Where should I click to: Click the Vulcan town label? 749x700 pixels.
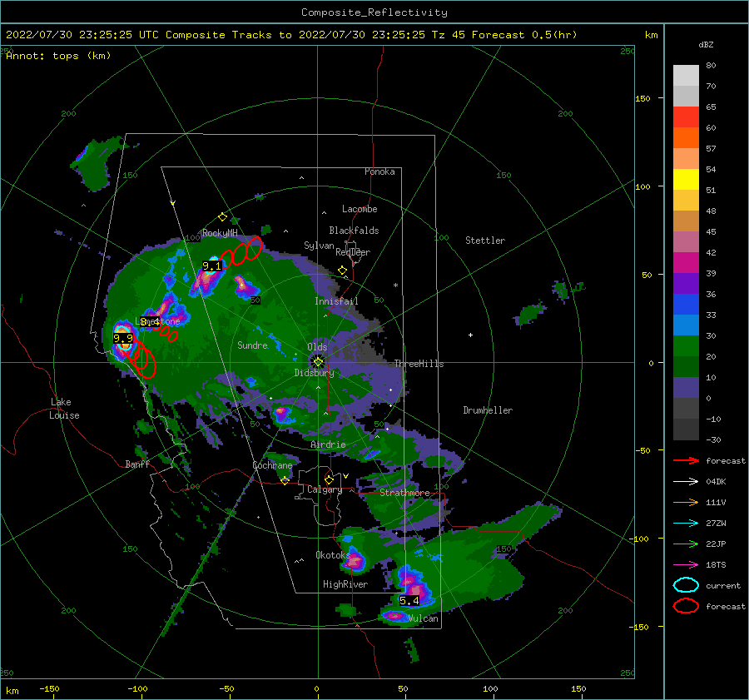(424, 618)
